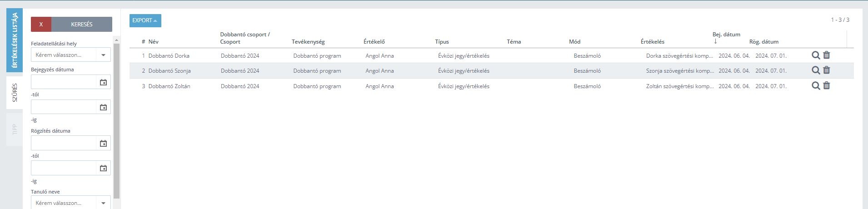
Task: Open the TIPP side tab
Action: pos(15,129)
